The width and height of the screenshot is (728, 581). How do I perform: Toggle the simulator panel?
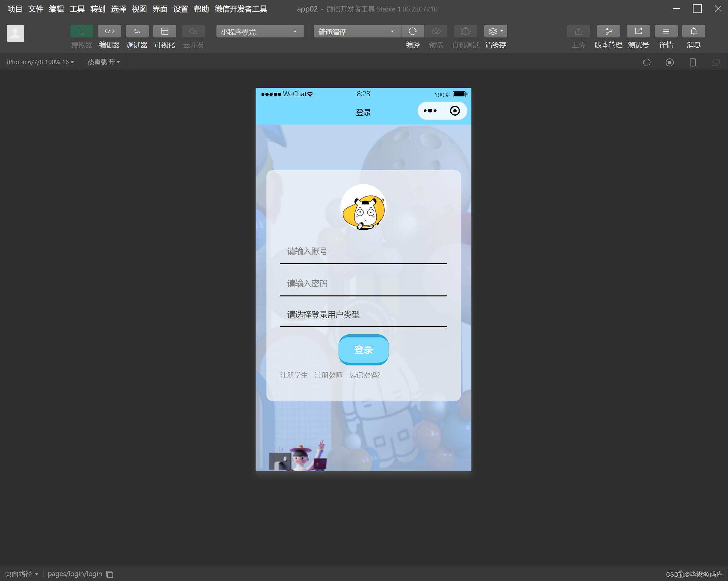click(x=82, y=31)
